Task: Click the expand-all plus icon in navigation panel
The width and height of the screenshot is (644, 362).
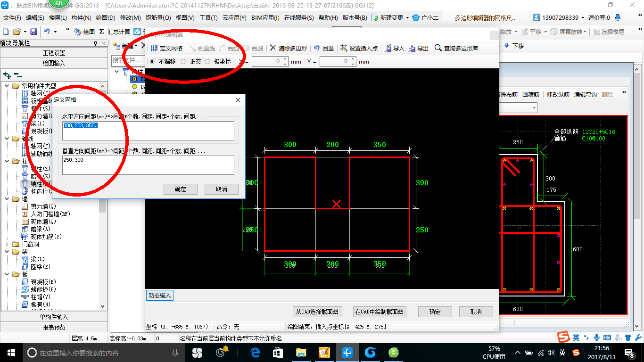Action: [7, 74]
